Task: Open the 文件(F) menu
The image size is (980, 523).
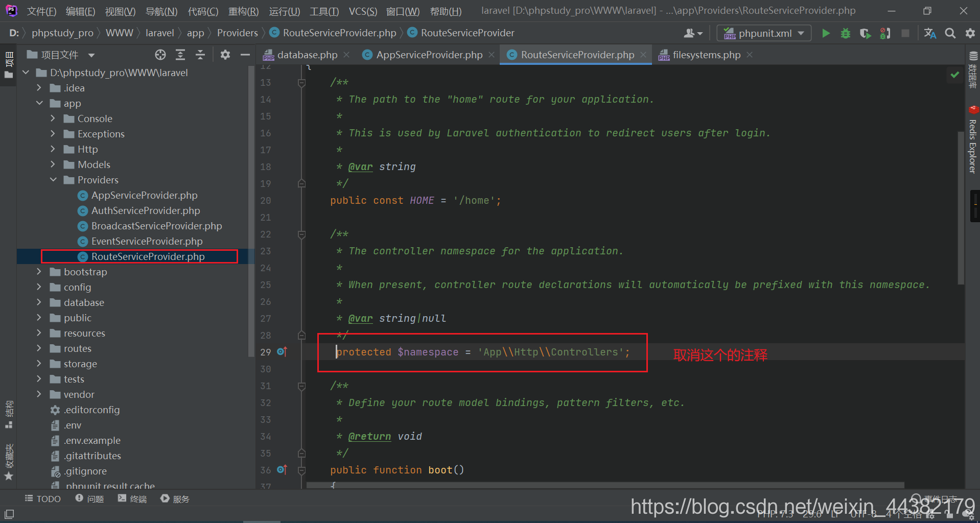Action: (x=41, y=11)
